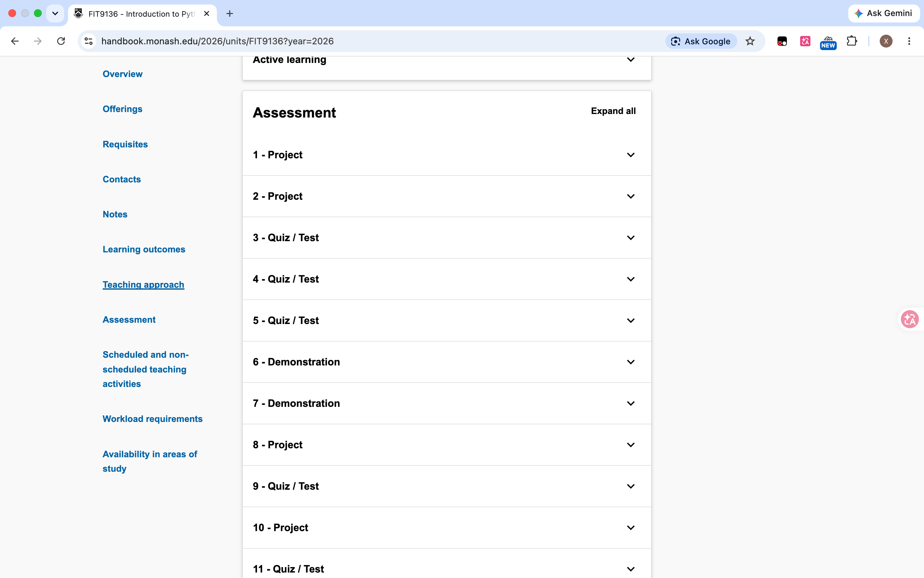This screenshot has width=924, height=578.
Task: Open Contacts sidebar link
Action: click(122, 179)
